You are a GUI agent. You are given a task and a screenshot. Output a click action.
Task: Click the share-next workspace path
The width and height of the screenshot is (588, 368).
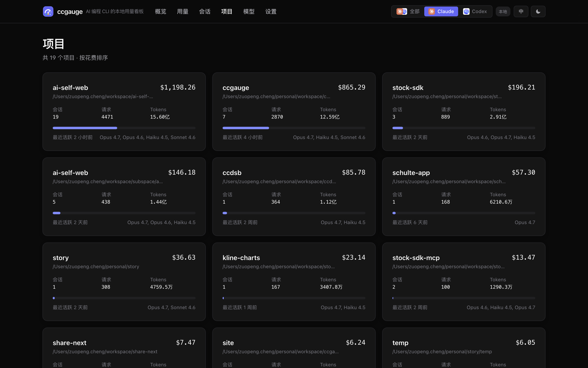105,351
